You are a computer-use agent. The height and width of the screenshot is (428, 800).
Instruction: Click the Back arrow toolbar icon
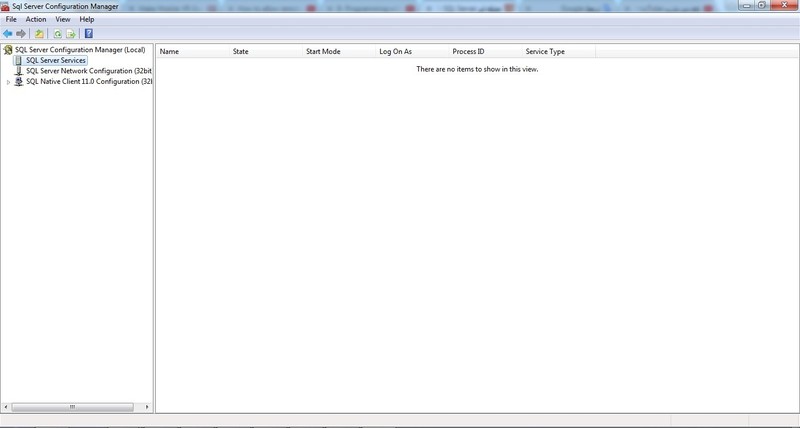pos(8,34)
